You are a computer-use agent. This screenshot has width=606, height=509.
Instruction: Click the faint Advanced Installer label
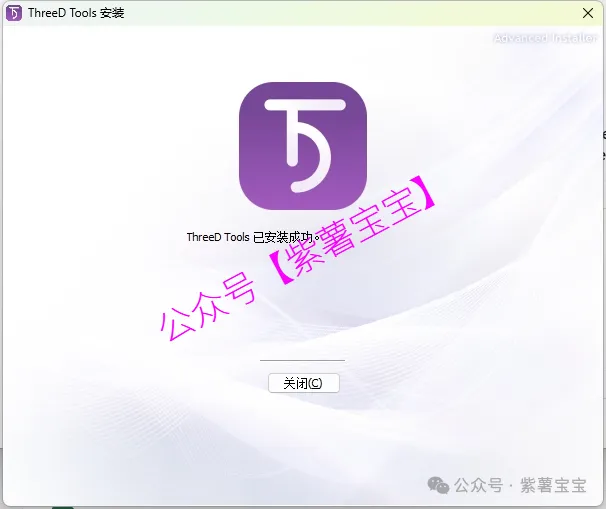(547, 39)
